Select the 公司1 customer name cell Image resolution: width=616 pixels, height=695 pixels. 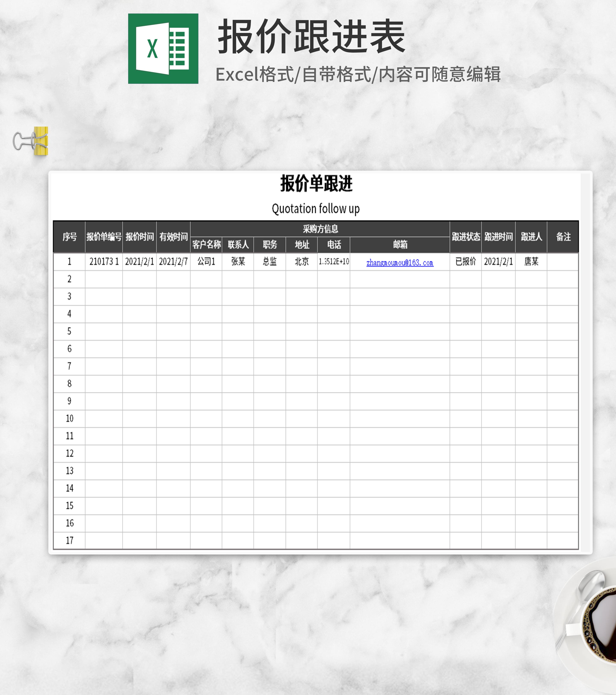206,262
